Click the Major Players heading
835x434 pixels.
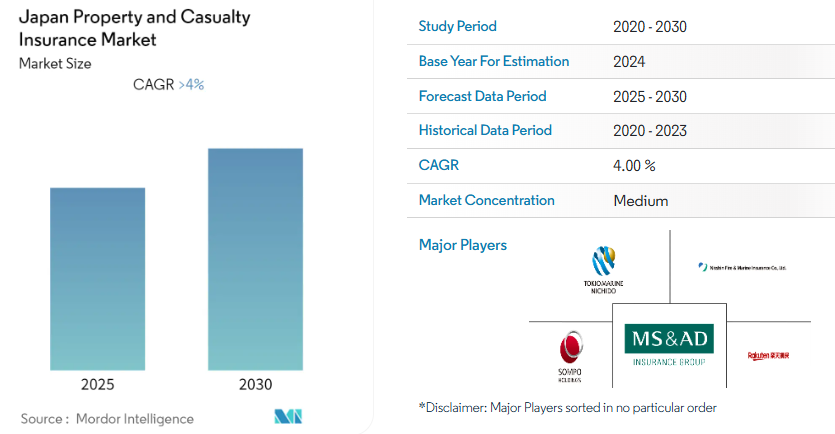pyautogui.click(x=462, y=245)
